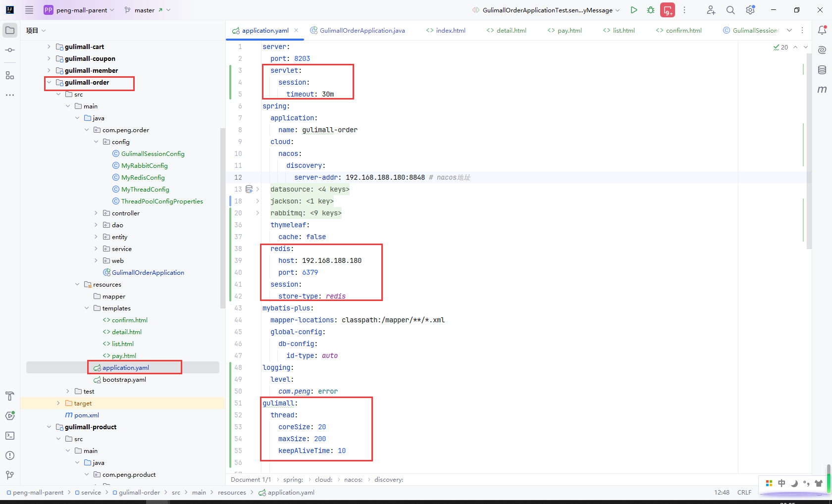Open the Notifications bell panel

[822, 30]
